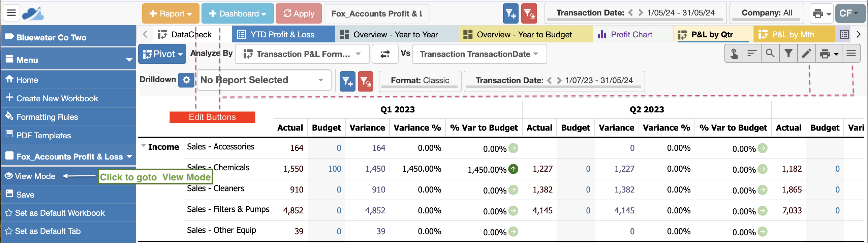
Task: Select the Bluewater Co Two company header
Action: point(69,37)
